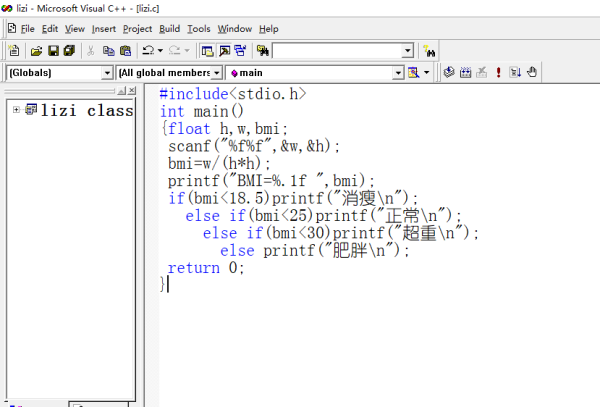Insert a breakpoint with the hand icon
The width and height of the screenshot is (600, 407).
point(532,72)
